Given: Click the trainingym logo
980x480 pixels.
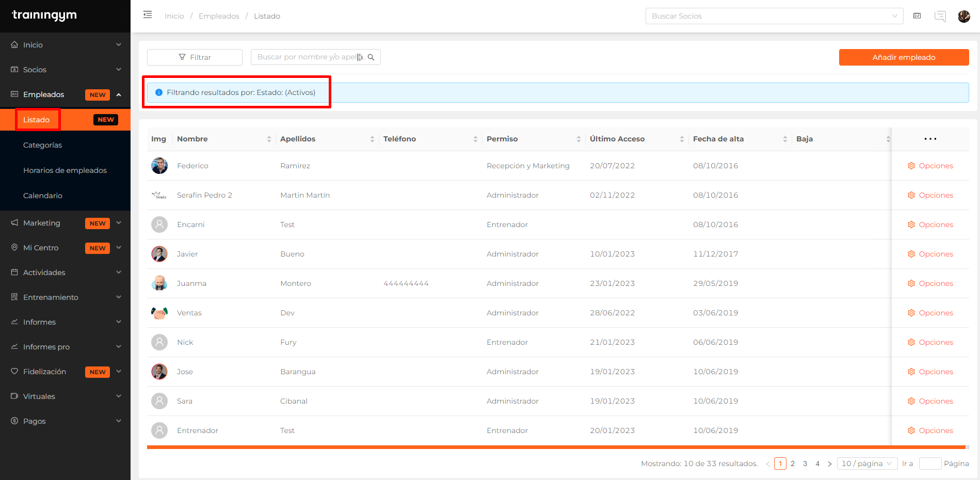Looking at the screenshot, I should coord(44,15).
